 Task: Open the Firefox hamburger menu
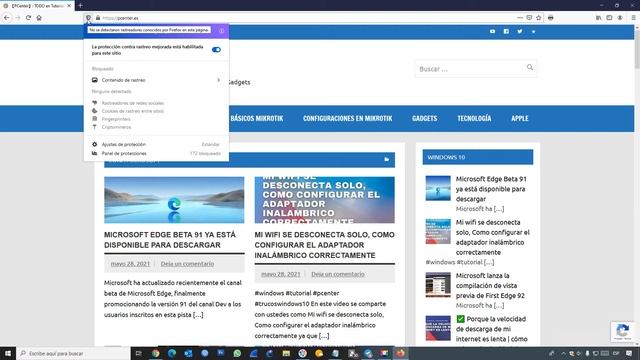pyautogui.click(x=633, y=18)
